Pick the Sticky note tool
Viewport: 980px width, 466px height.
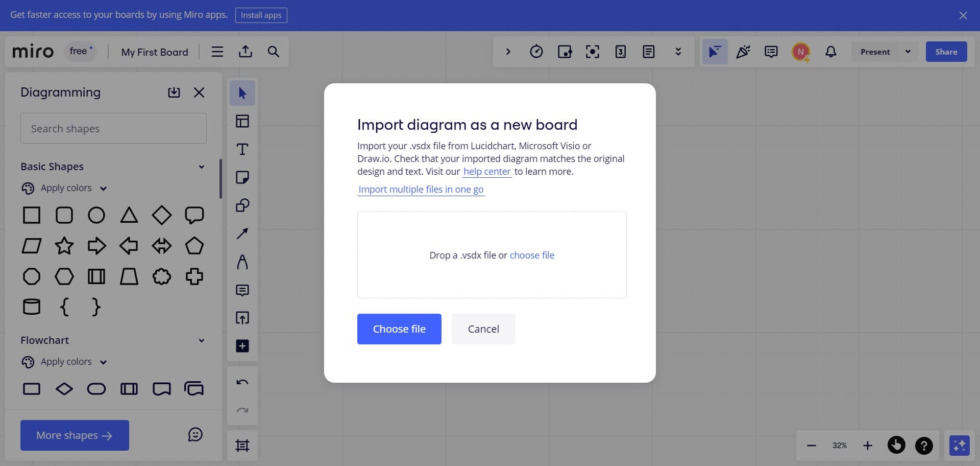242,177
